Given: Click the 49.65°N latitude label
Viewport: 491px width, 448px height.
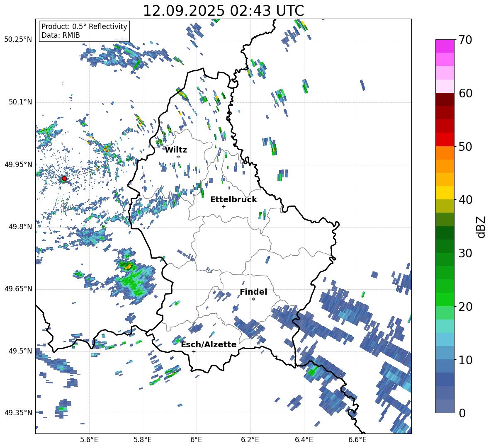Looking at the screenshot, I should coord(18,288).
